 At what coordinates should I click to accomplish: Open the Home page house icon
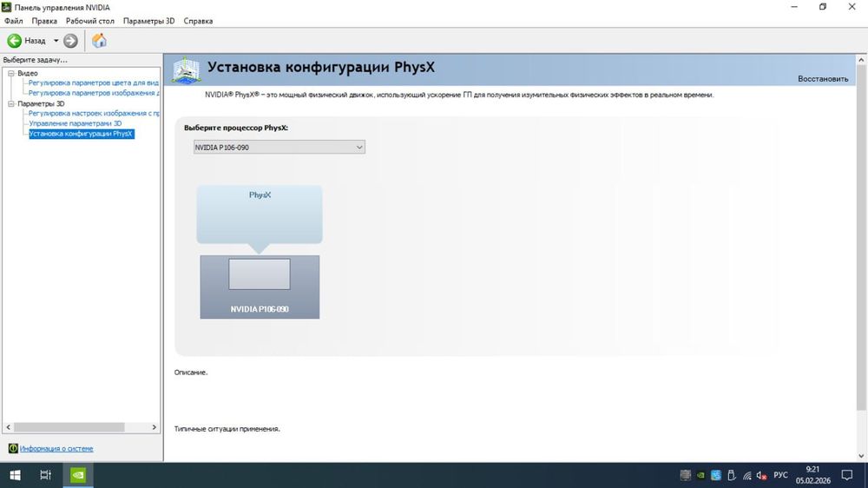[x=99, y=41]
